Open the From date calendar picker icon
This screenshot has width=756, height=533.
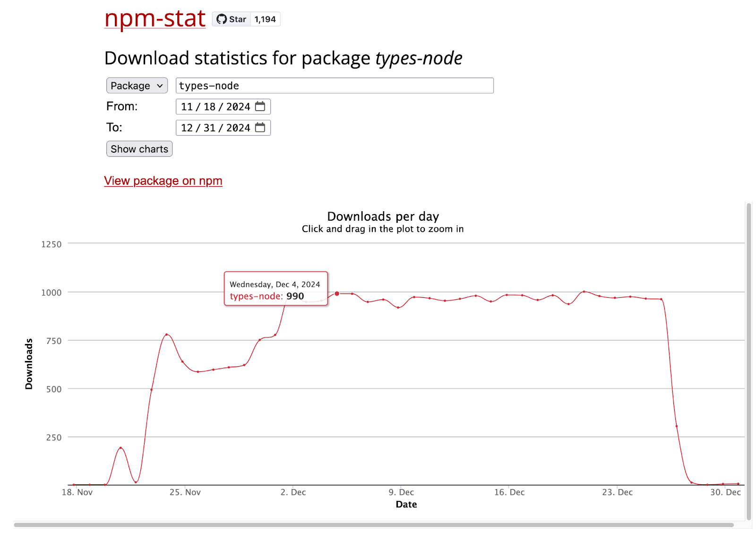point(260,106)
